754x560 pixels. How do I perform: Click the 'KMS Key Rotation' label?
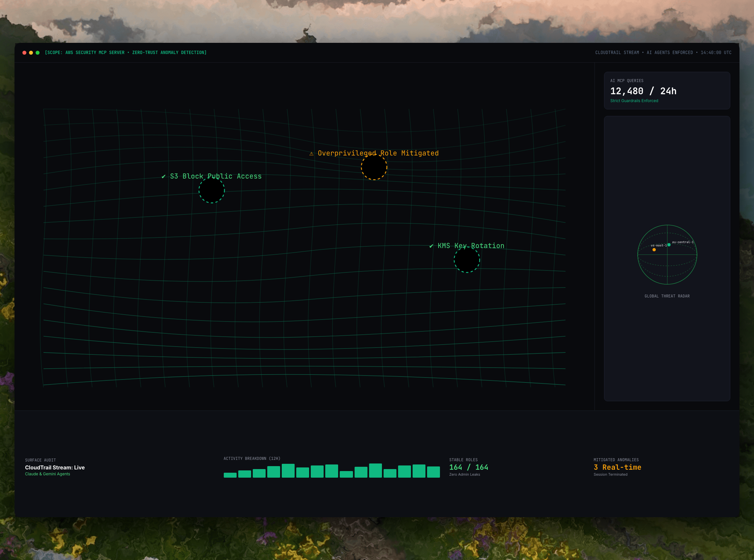click(x=471, y=246)
